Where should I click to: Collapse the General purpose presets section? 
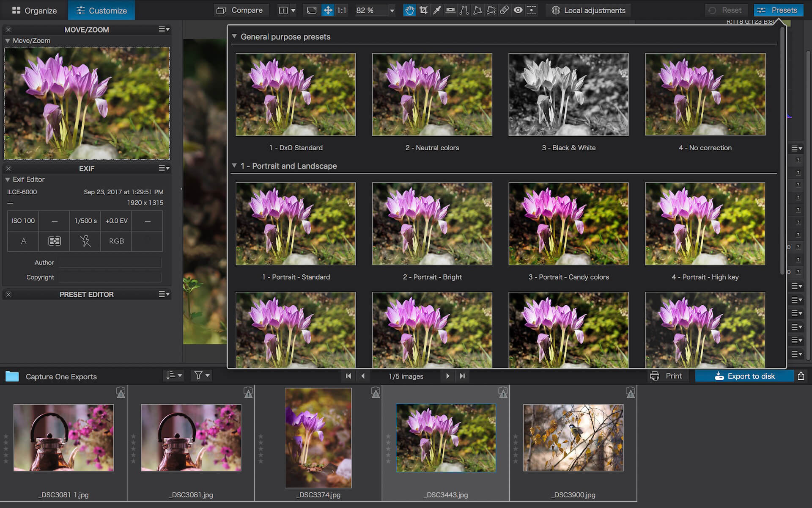pos(235,37)
